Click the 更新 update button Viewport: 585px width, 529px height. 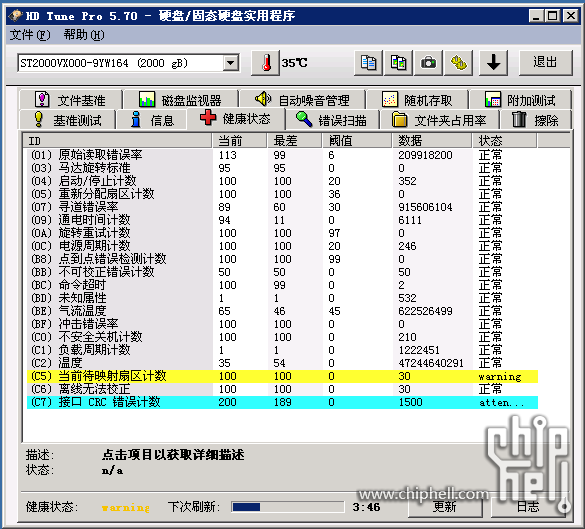coord(445,507)
